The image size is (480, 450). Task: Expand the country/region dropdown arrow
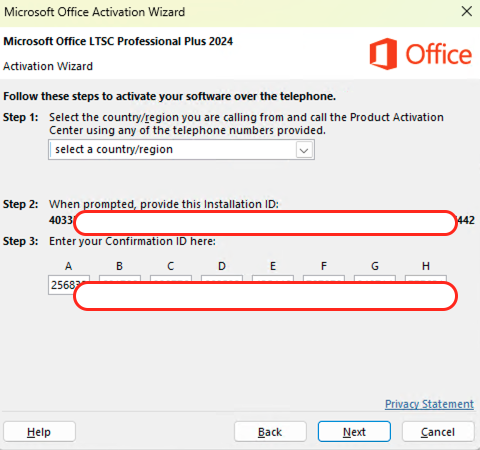pos(304,150)
